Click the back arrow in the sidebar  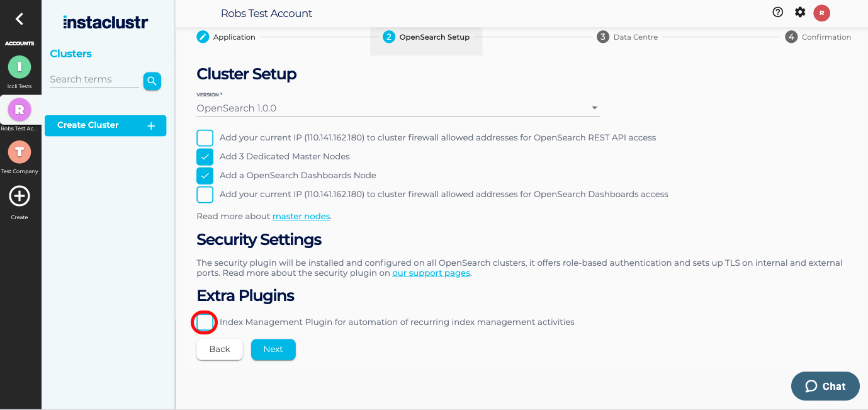pyautogui.click(x=20, y=19)
